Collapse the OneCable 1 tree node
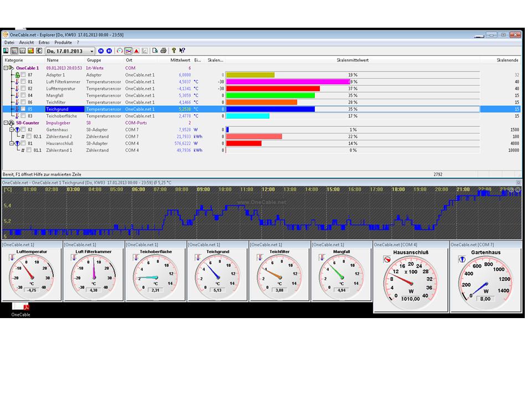This screenshot has height=399, width=532. 6,68
